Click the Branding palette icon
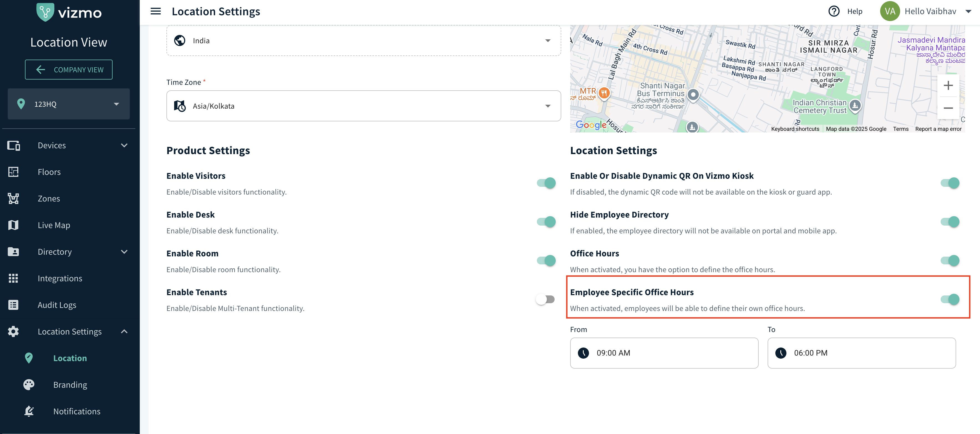The height and width of the screenshot is (434, 980). [29, 385]
